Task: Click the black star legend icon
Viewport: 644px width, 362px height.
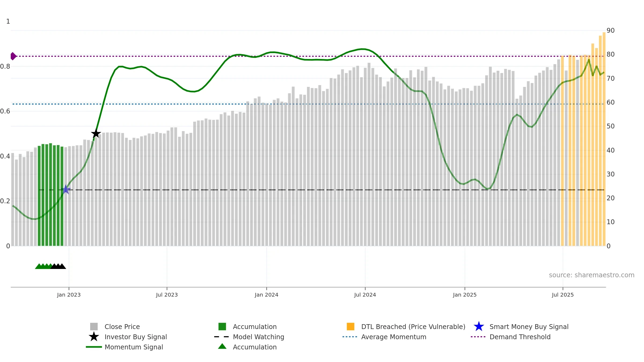Action: click(94, 337)
